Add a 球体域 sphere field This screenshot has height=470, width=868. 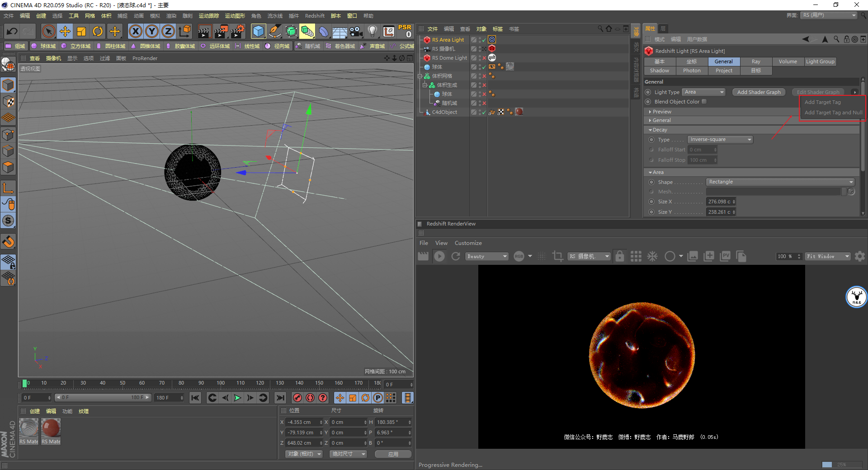point(43,46)
